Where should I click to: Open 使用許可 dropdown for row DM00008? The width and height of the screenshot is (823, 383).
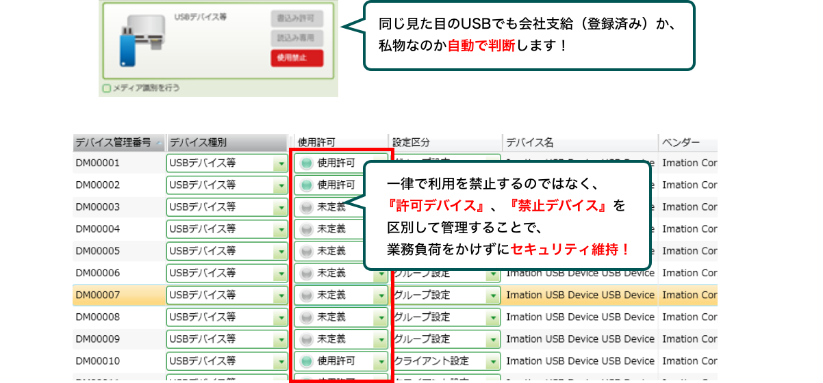(381, 317)
